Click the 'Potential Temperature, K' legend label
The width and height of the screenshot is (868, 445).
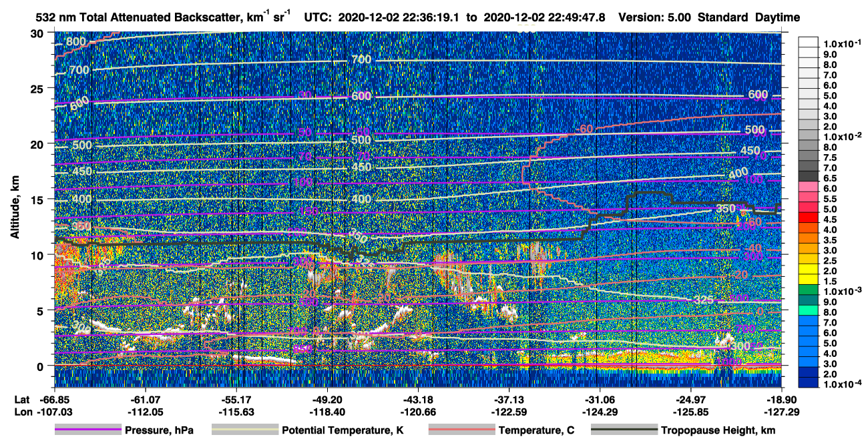(x=343, y=431)
